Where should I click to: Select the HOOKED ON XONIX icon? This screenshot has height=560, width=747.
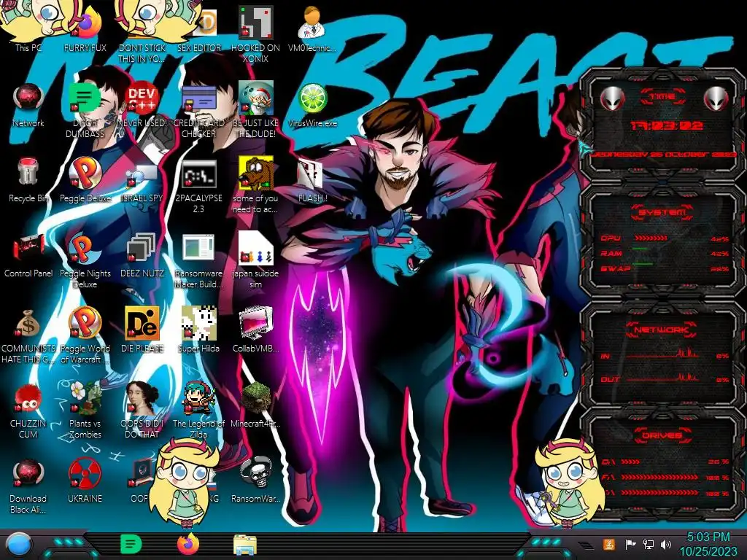[x=255, y=34]
